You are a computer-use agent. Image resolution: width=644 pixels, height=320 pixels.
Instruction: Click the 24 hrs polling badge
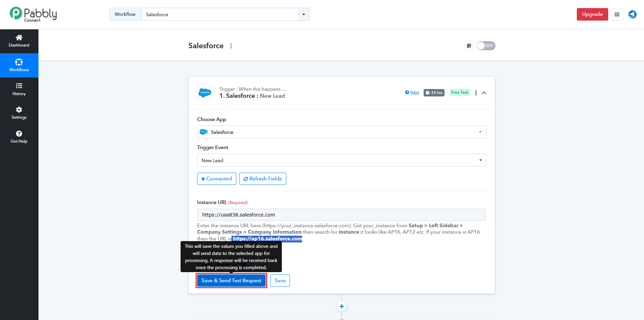tap(434, 93)
